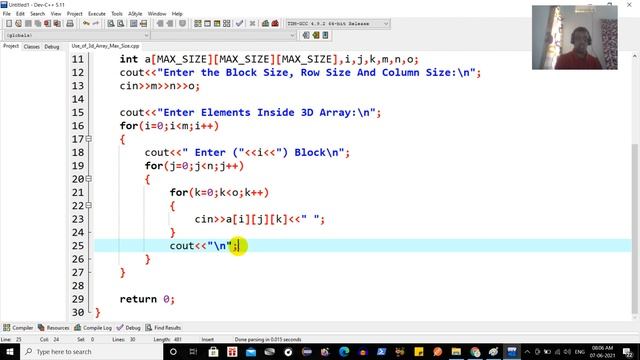Image resolution: width=640 pixels, height=360 pixels.
Task: Click 'return 0;' on line 29
Action: (x=147, y=299)
